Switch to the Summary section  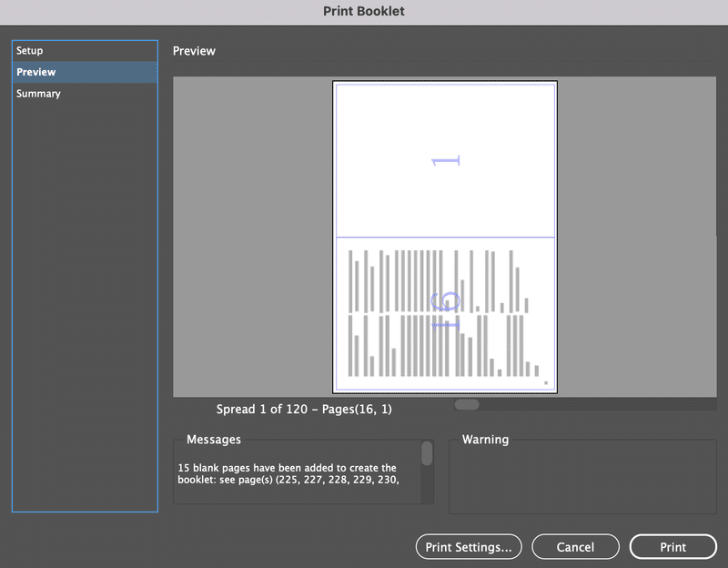point(85,94)
